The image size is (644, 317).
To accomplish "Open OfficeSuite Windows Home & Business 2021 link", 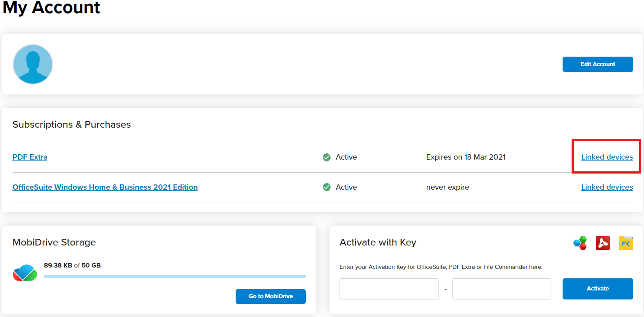I will pos(105,187).
